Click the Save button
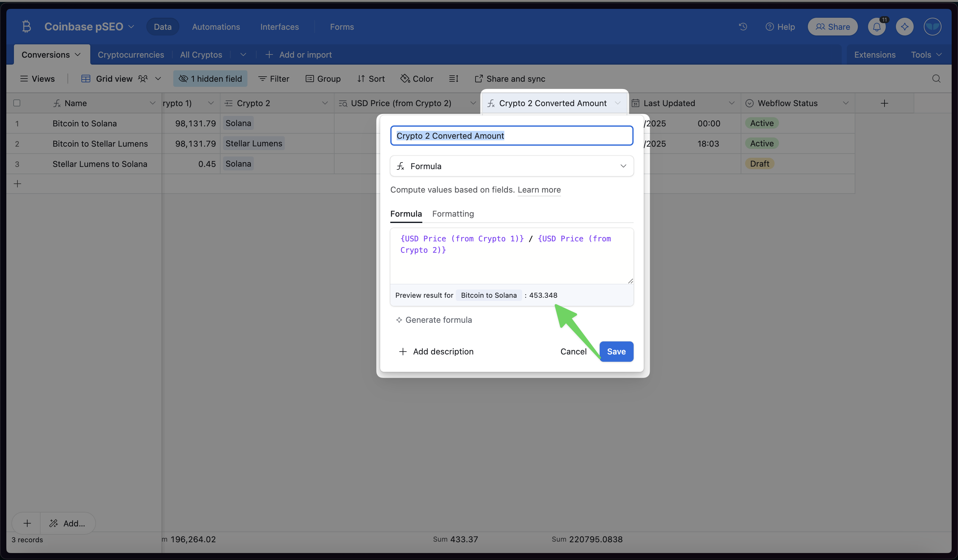Screen dimensions: 958x560 (x=616, y=351)
